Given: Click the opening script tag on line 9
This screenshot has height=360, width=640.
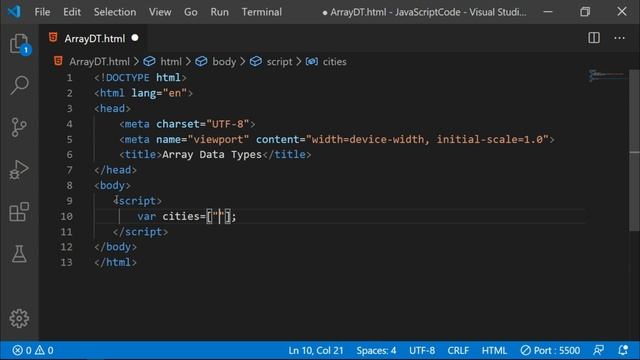Looking at the screenshot, I should tap(138, 200).
